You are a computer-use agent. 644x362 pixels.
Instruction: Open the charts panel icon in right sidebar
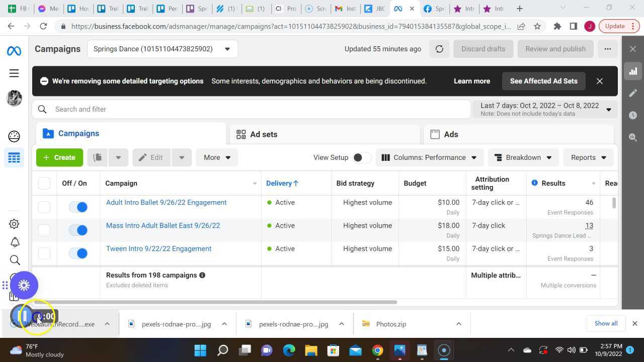click(x=633, y=71)
